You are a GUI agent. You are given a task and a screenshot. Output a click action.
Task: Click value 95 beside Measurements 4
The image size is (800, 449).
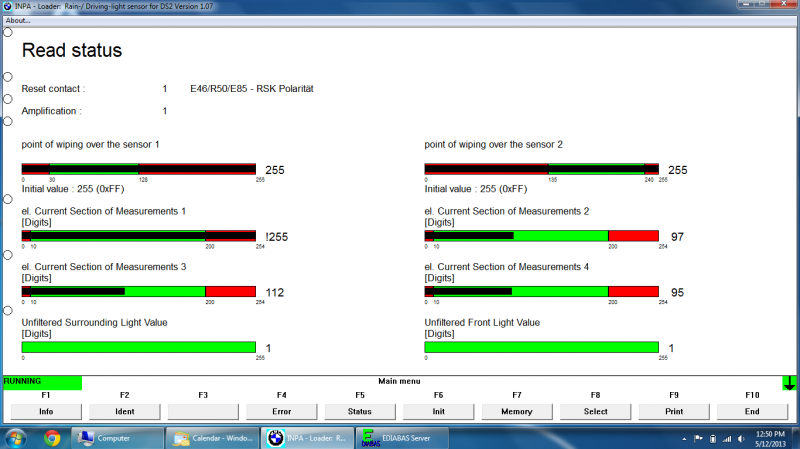coord(677,292)
